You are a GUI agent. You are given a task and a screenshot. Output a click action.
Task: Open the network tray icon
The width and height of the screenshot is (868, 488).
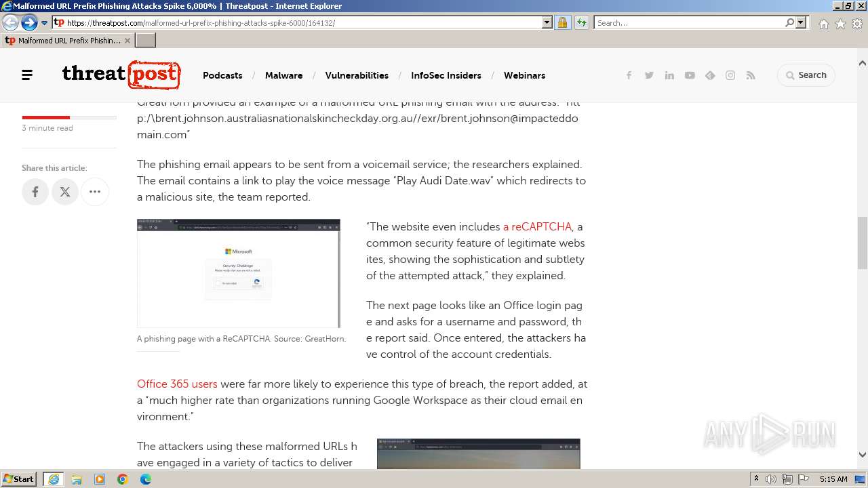(x=787, y=479)
